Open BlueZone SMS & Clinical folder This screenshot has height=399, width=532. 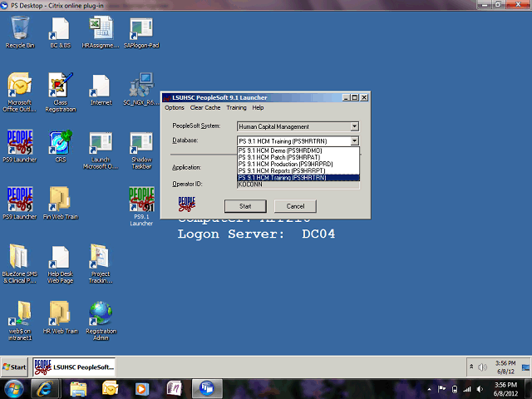click(20, 264)
